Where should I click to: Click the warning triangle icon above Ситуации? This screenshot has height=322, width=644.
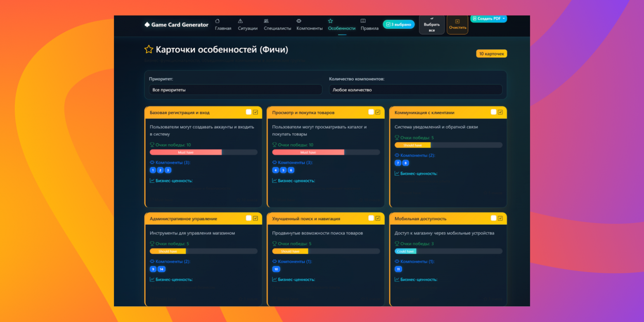(240, 21)
